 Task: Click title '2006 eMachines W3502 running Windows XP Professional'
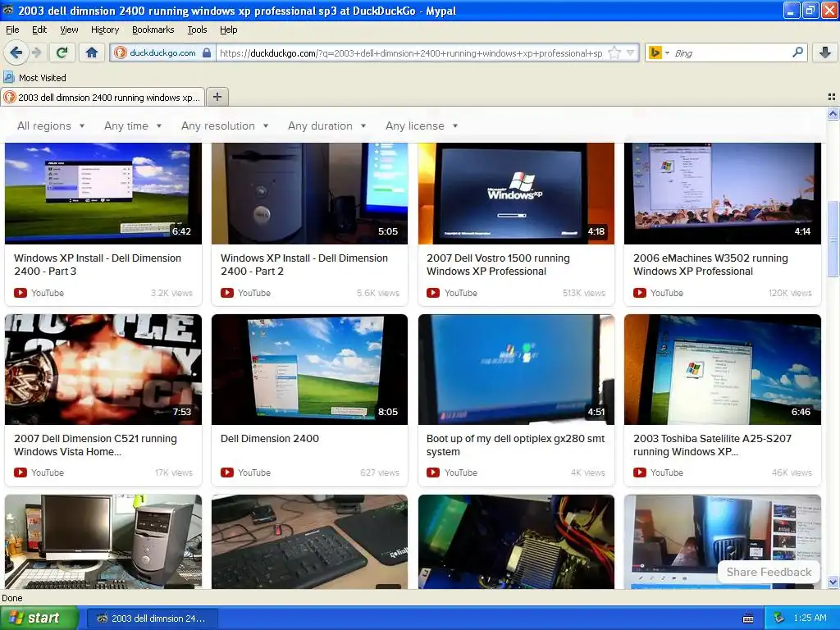pos(710,265)
